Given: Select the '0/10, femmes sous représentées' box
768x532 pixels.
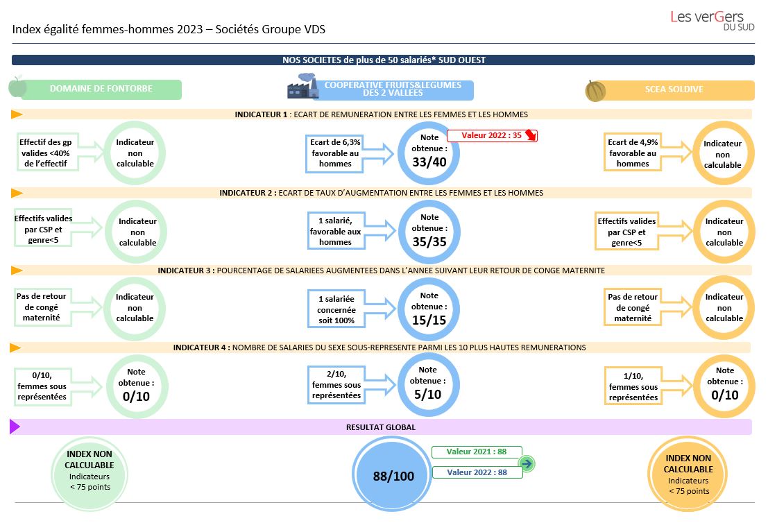Looking at the screenshot, I should tap(43, 386).
